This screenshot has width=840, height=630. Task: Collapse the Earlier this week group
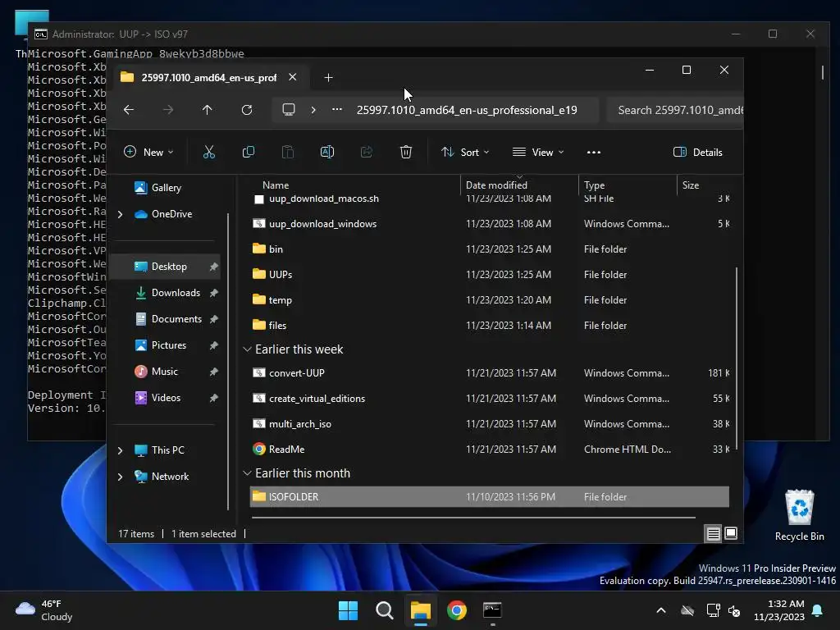pos(247,349)
